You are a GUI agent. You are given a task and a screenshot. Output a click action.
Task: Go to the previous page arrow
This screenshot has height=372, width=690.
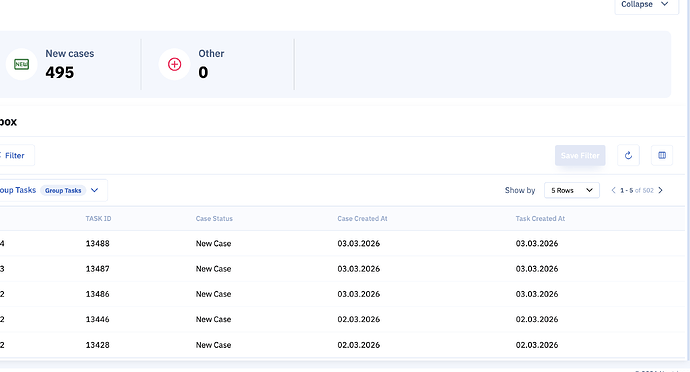tap(613, 190)
